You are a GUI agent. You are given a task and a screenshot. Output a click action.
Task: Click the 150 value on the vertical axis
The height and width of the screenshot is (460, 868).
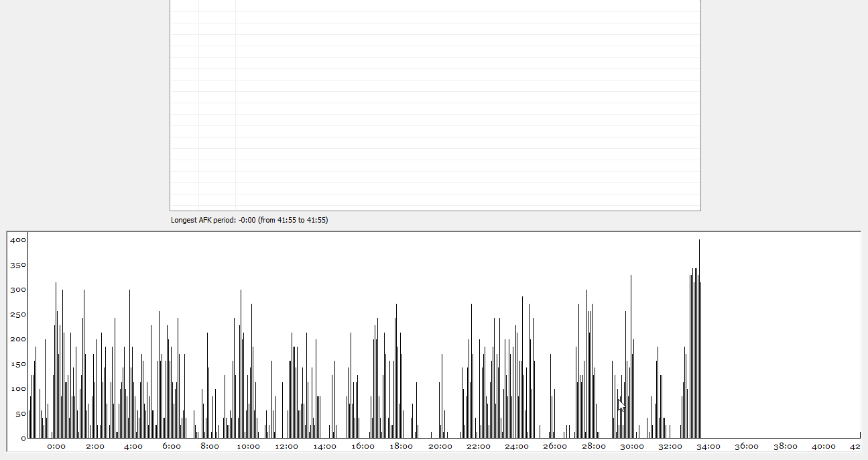tap(18, 364)
